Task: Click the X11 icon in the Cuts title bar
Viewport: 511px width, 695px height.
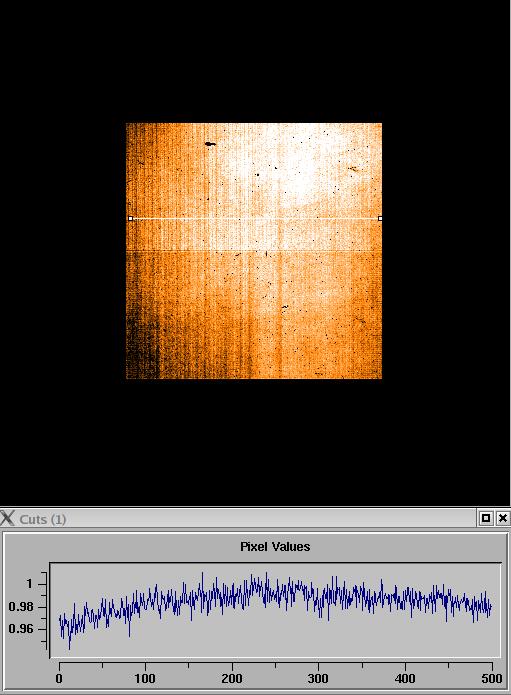Action: [x=7, y=518]
